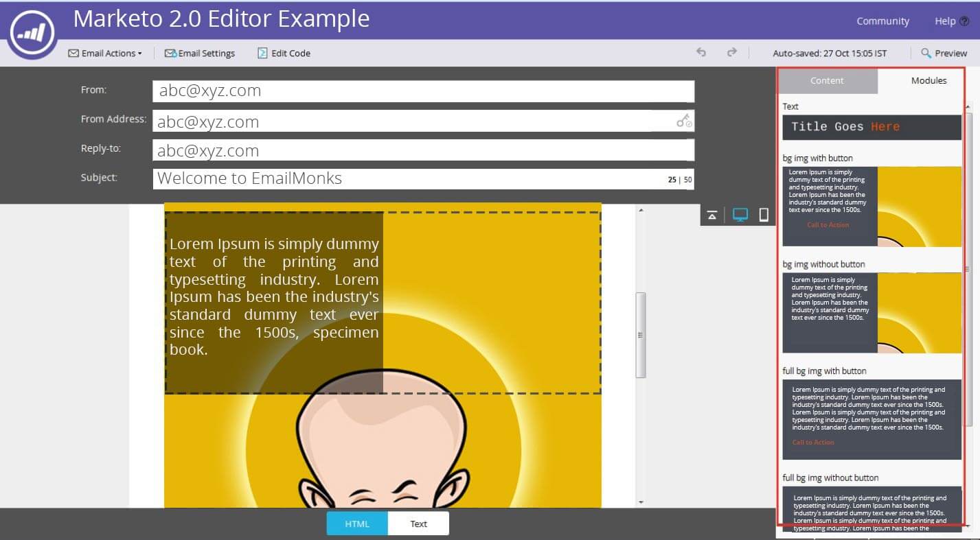Switch to desktop preview icon

click(740, 215)
